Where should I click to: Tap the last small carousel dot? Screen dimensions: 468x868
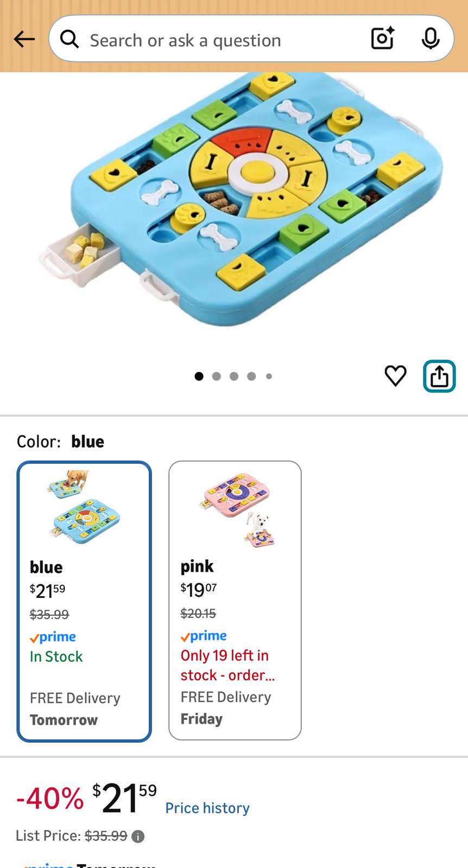point(269,376)
